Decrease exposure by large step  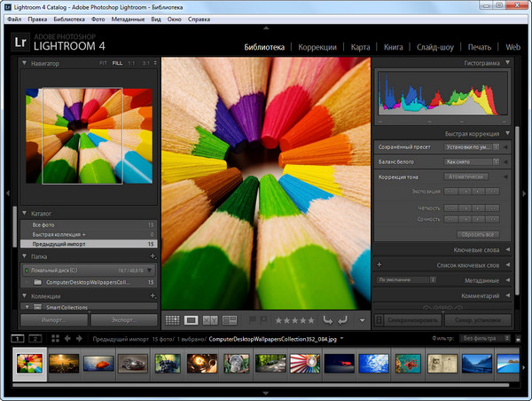(x=450, y=192)
